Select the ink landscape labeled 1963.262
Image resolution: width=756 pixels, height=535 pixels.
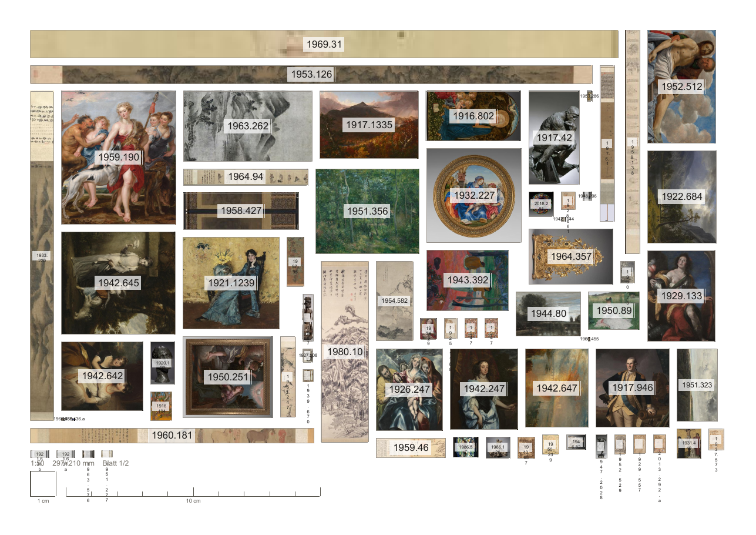coord(248,126)
